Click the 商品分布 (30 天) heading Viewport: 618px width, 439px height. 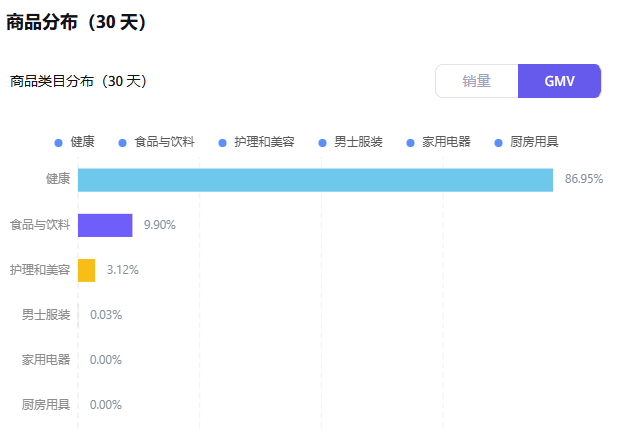click(76, 22)
